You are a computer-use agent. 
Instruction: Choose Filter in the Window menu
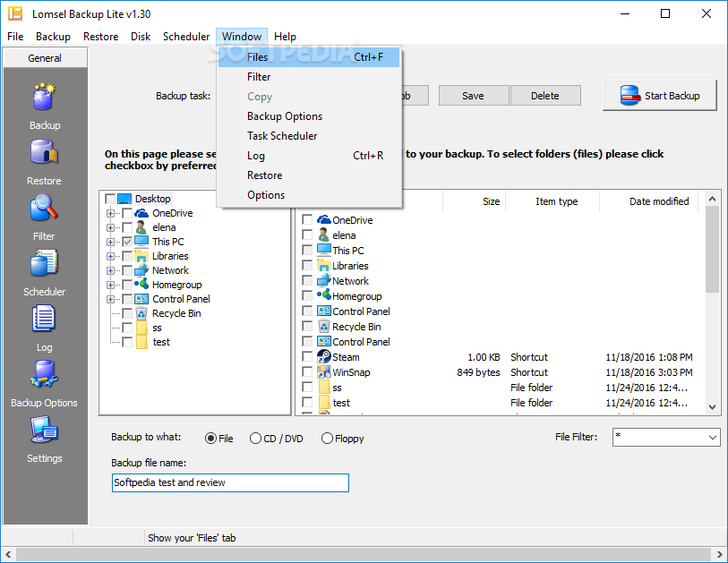309,77
